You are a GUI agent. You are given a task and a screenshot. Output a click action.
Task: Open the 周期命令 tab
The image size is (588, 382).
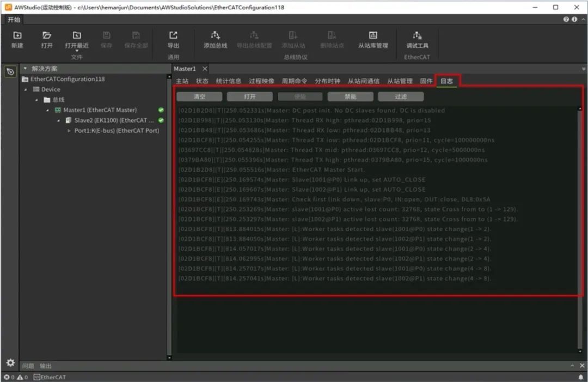pyautogui.click(x=295, y=81)
